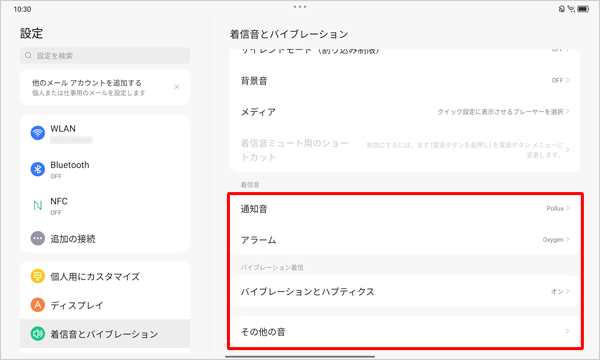Open 個人用にカスタマイズ in sidebar
This screenshot has height=360, width=600.
[105, 276]
